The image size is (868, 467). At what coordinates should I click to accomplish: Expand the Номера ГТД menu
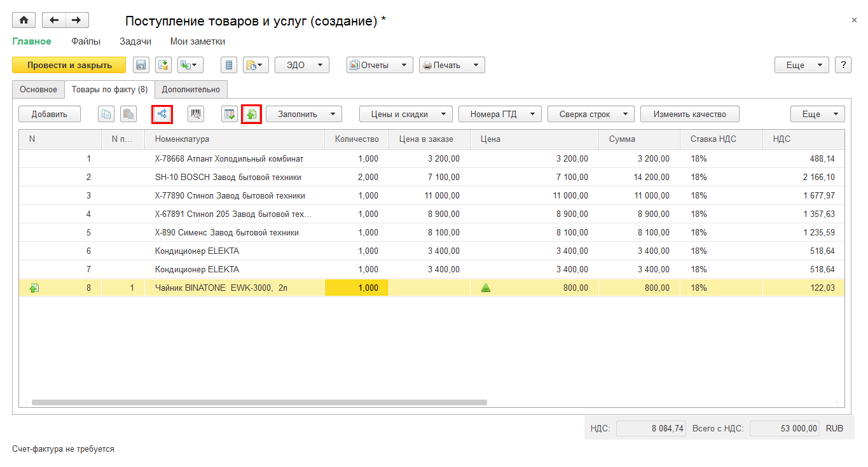coord(500,115)
